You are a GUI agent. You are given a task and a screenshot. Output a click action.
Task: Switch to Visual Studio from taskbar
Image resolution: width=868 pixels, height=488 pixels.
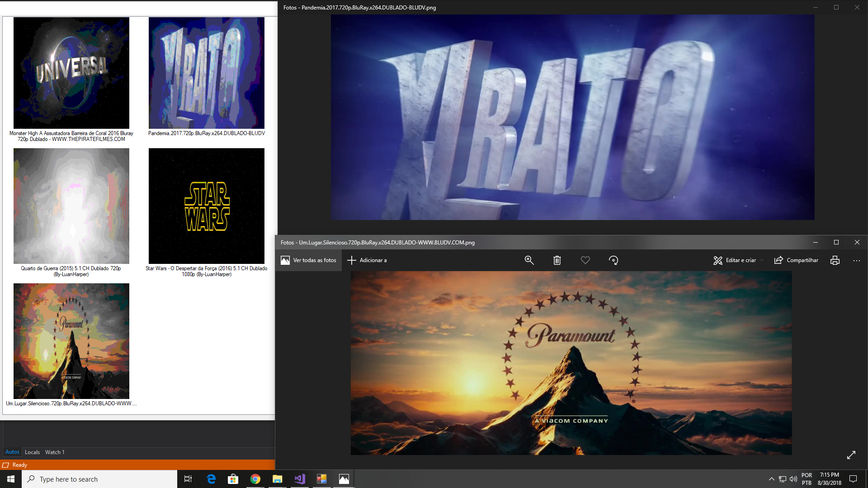[300, 479]
